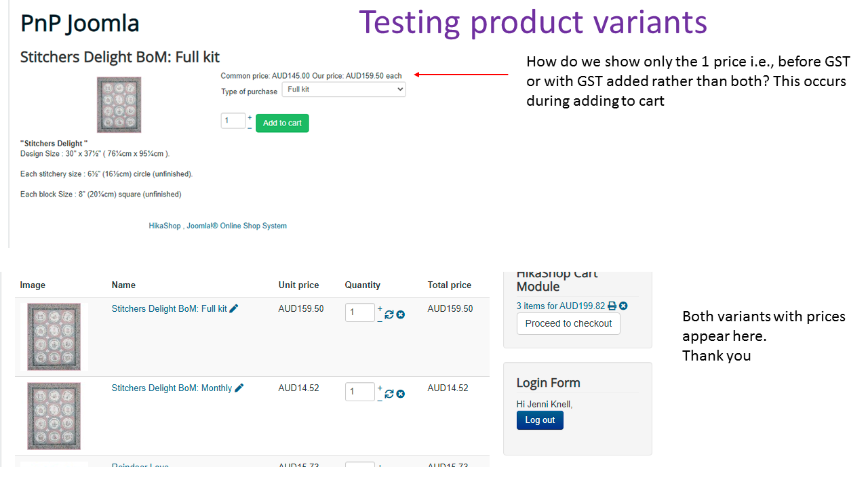Click Proceed to checkout button

coord(568,323)
